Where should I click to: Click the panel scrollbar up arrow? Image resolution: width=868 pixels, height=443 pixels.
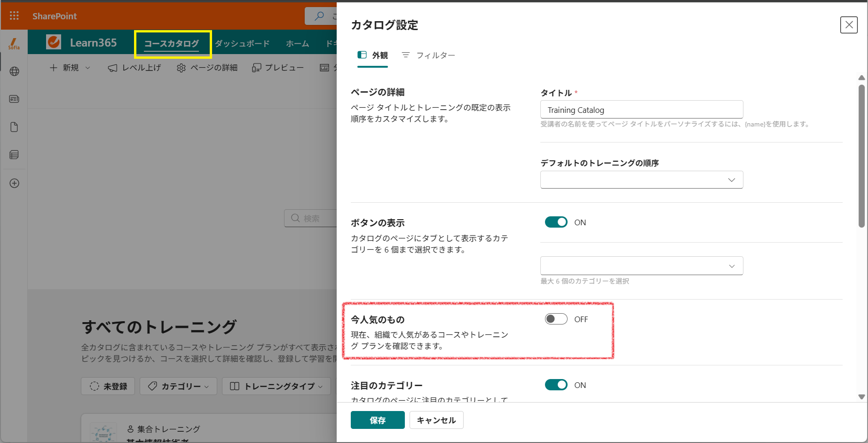861,78
